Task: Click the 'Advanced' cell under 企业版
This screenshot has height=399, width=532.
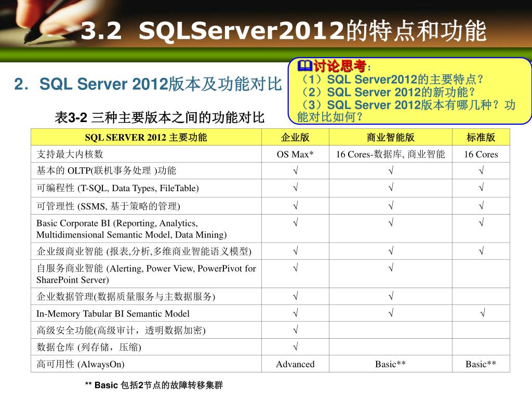Action: coord(295,364)
